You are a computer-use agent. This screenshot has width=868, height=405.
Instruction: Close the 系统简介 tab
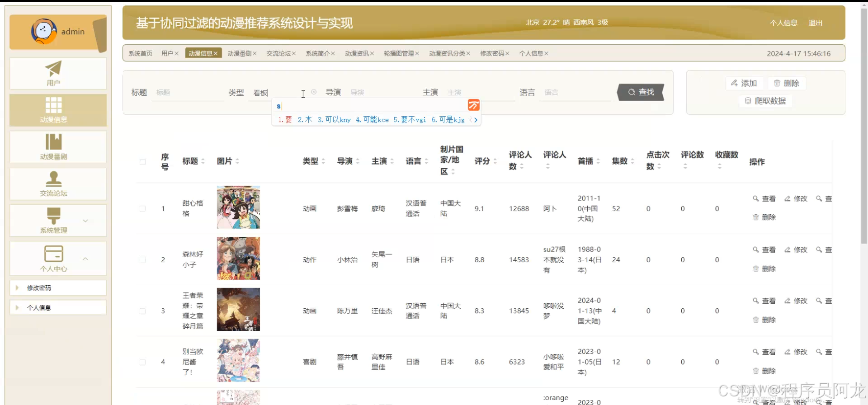[x=333, y=53]
